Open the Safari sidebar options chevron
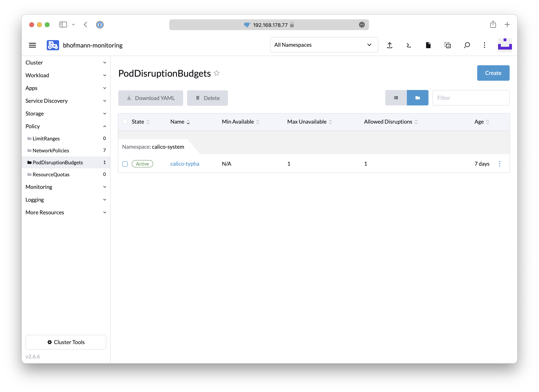Screen dimensions: 539x392 pyautogui.click(x=73, y=25)
